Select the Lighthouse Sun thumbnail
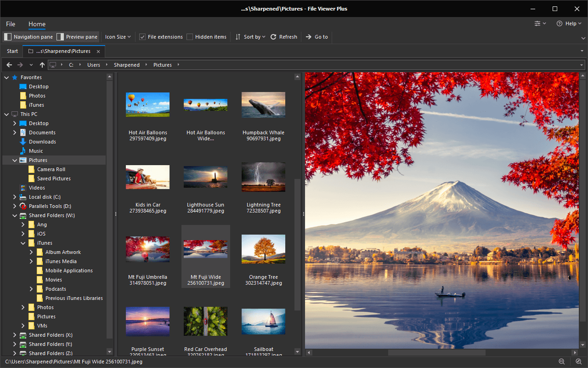The width and height of the screenshot is (588, 368). click(206, 177)
